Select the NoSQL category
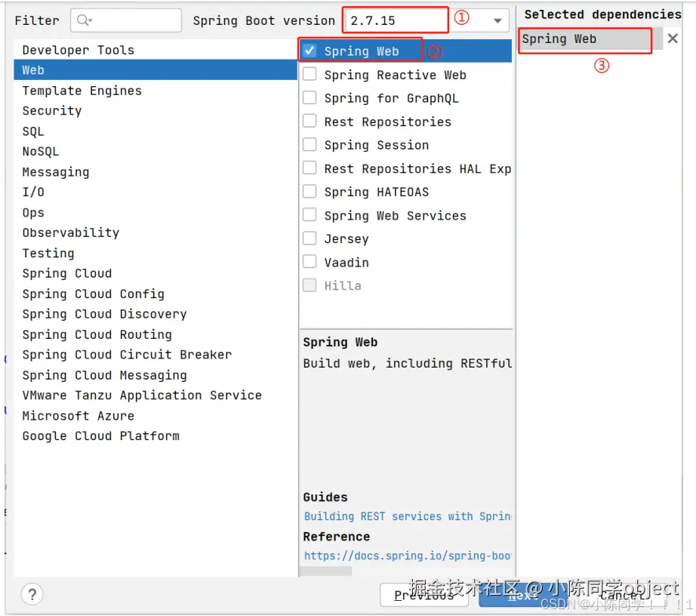 tap(156, 151)
